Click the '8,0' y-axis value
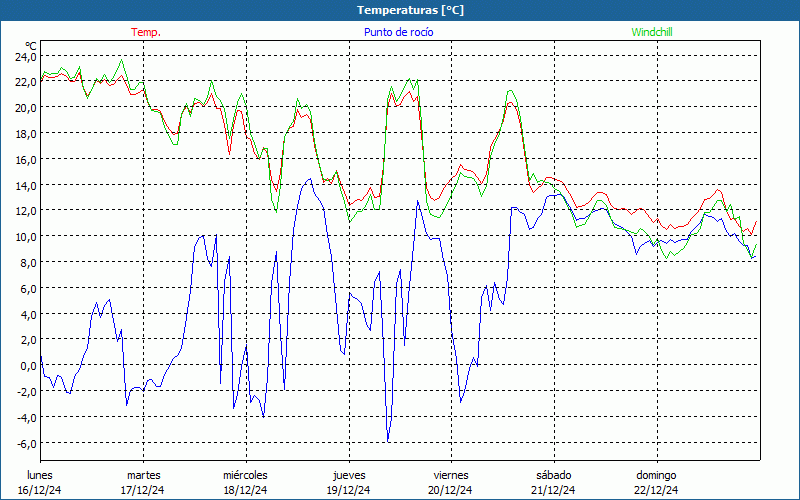 click(x=28, y=263)
